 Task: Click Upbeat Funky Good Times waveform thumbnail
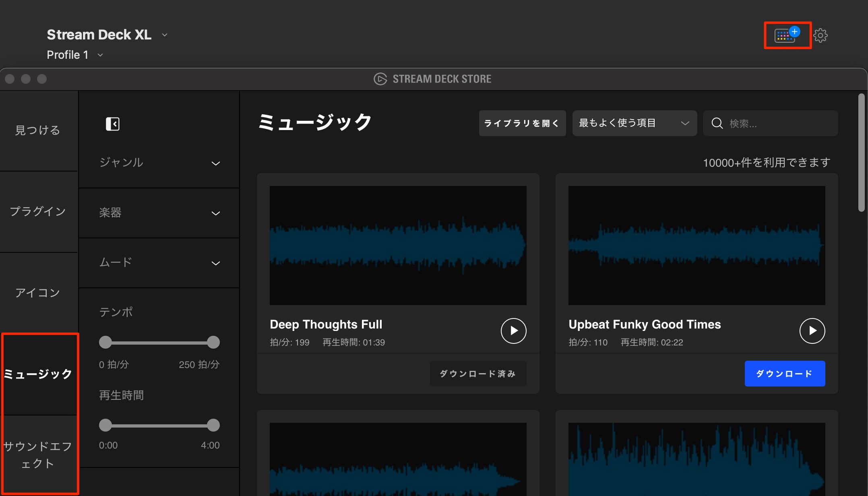[x=696, y=245]
